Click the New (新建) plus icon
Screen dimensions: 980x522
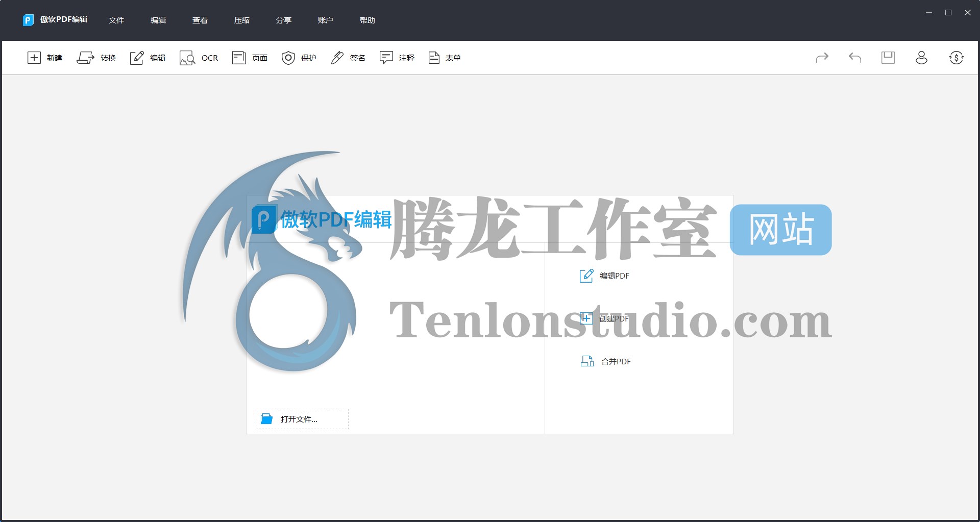(x=34, y=58)
